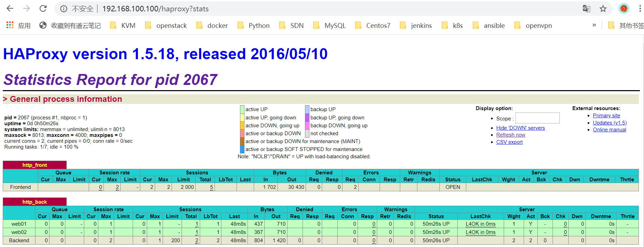Click the web01 status '50m26s UP' cell
Image resolution: width=644 pixels, height=247 pixels.
(x=436, y=224)
